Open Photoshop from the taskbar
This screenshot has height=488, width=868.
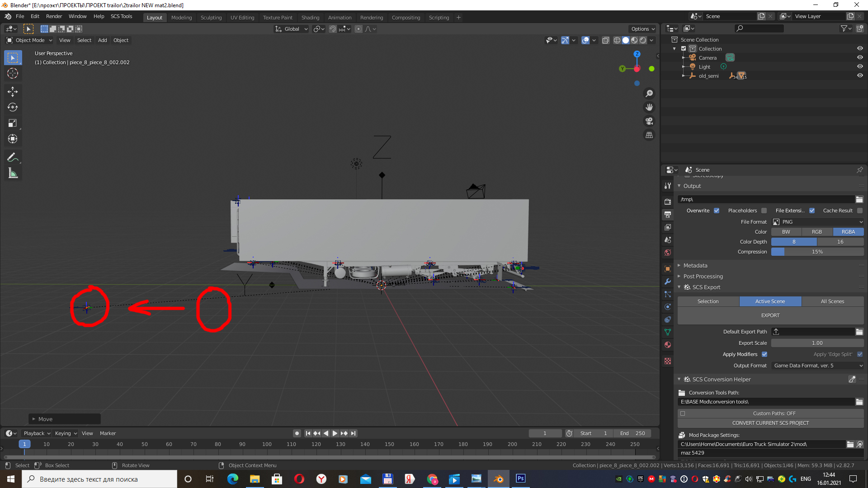tap(521, 479)
